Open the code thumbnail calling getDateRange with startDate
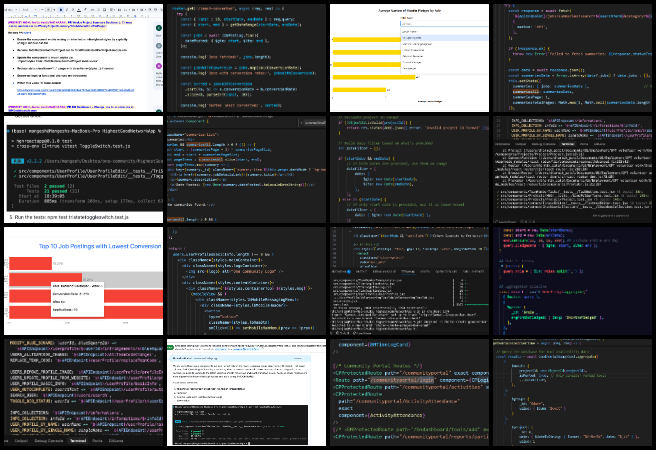The image size is (656, 450). point(246,58)
